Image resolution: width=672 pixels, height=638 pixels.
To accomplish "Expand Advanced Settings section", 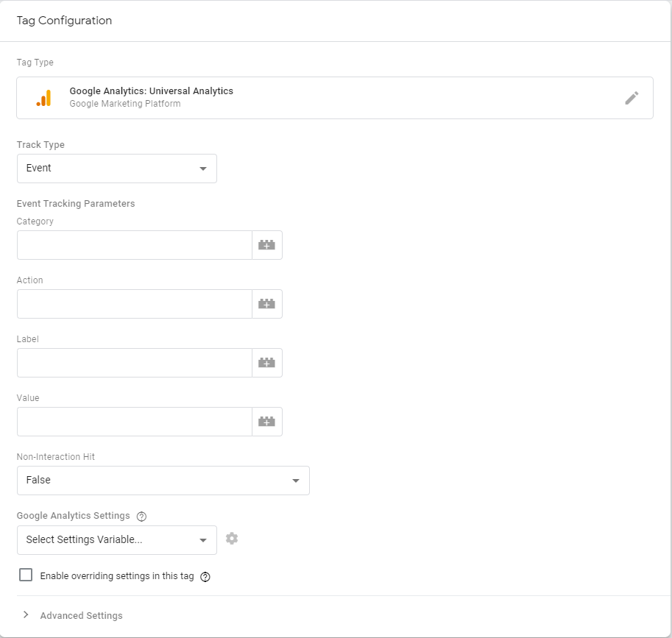I will pyautogui.click(x=73, y=615).
